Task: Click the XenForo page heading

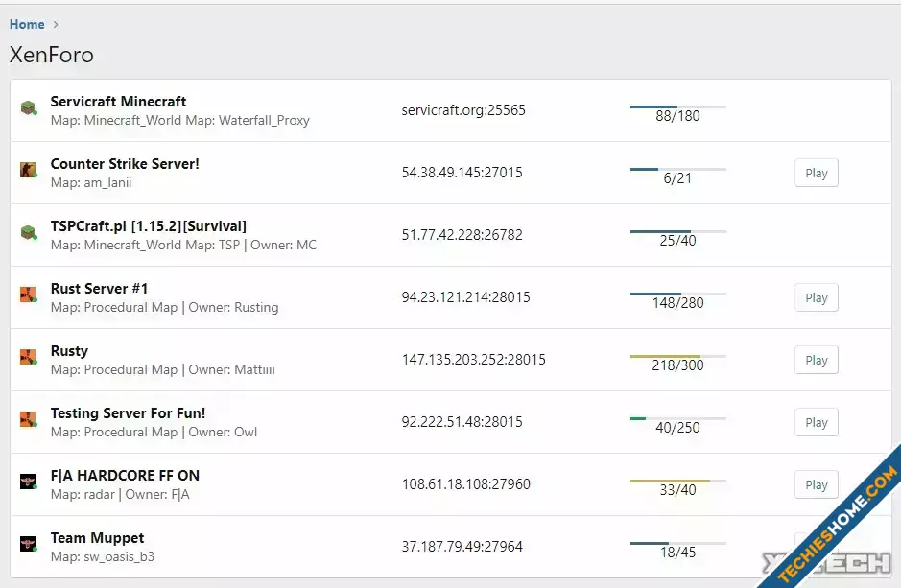Action: [x=51, y=55]
